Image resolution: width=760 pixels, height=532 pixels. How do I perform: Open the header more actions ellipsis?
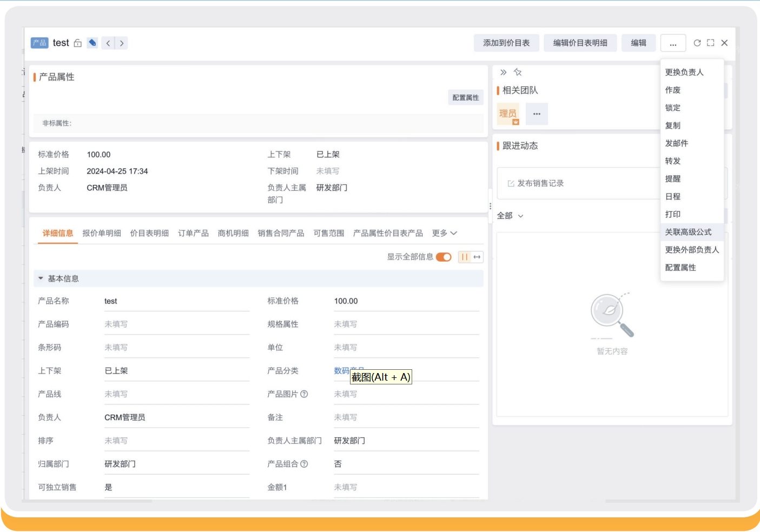point(673,43)
